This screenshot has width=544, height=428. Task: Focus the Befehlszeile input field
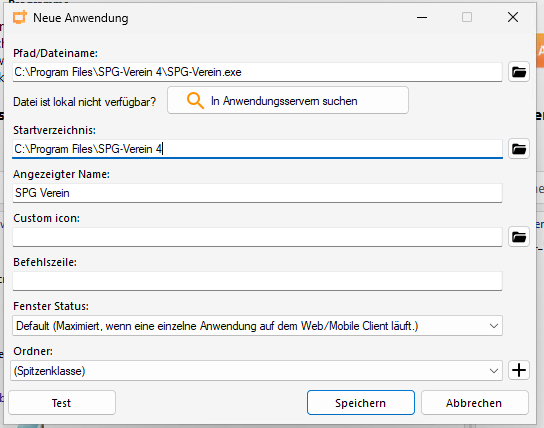257,281
